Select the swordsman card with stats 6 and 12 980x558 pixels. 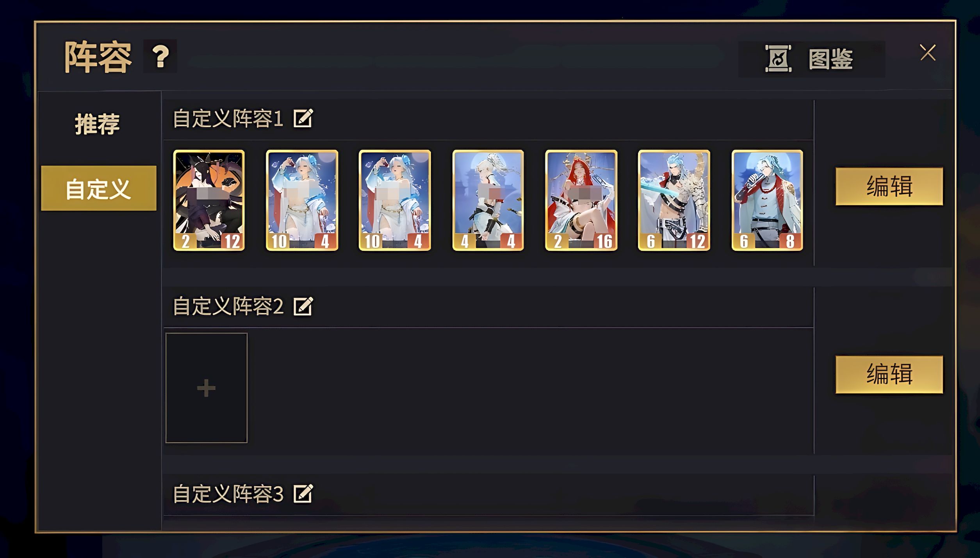click(x=674, y=200)
